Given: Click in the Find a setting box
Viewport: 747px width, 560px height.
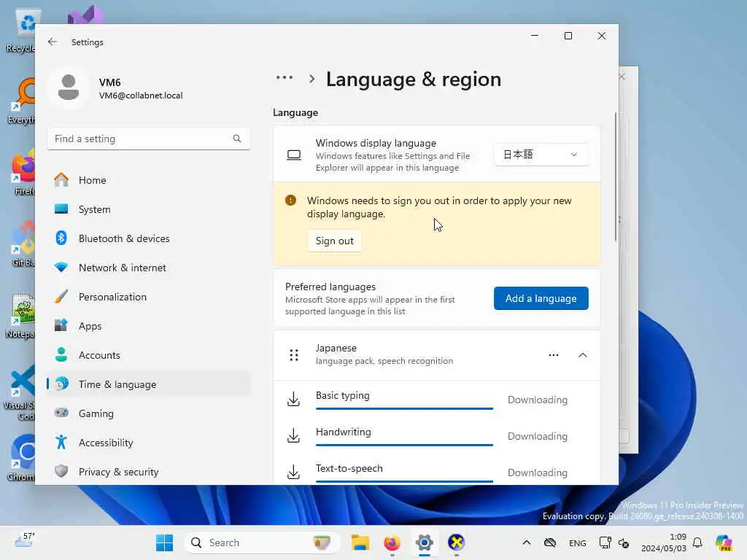Looking at the screenshot, I should point(149,139).
